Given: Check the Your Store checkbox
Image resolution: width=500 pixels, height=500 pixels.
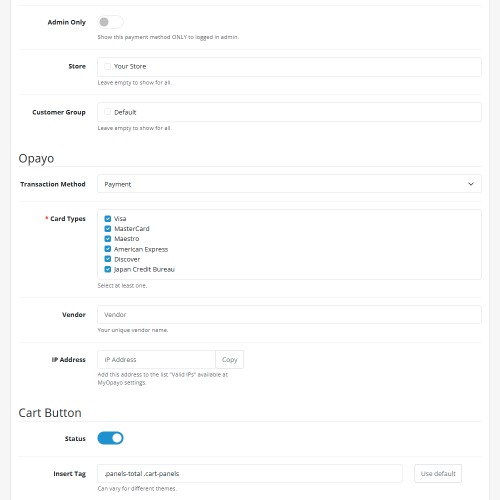Looking at the screenshot, I should tap(107, 66).
